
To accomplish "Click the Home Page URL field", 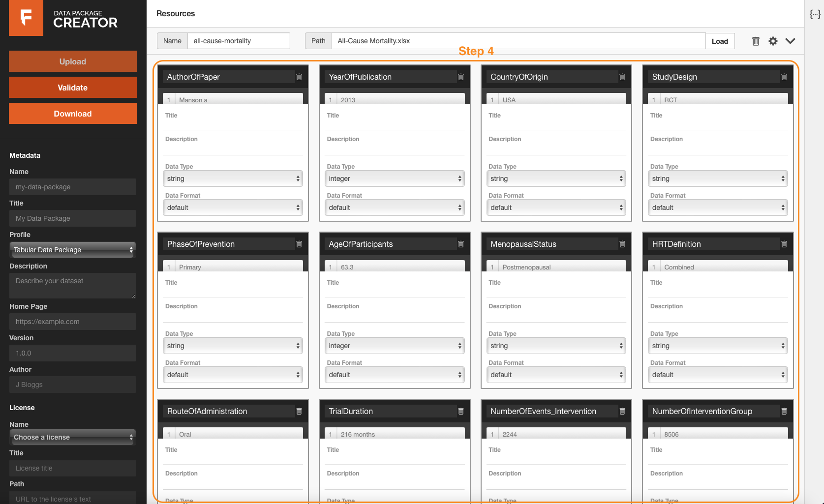I will pyautogui.click(x=73, y=322).
